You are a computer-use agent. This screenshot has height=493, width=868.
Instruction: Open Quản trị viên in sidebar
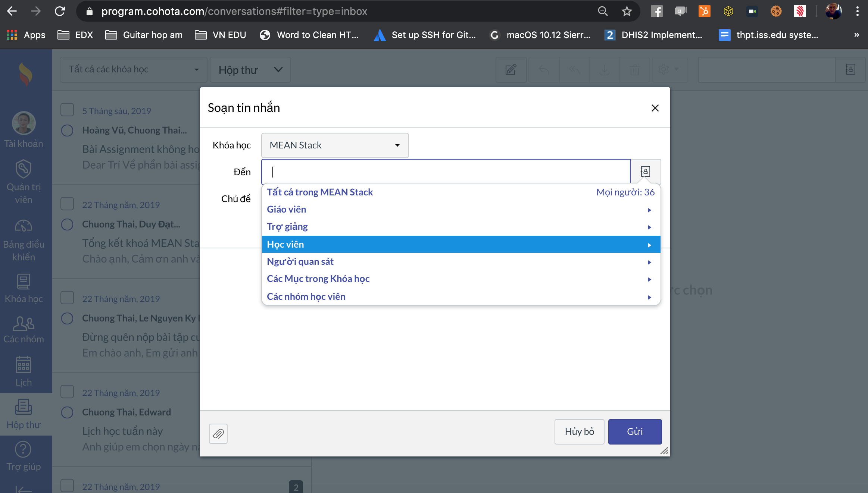click(24, 182)
